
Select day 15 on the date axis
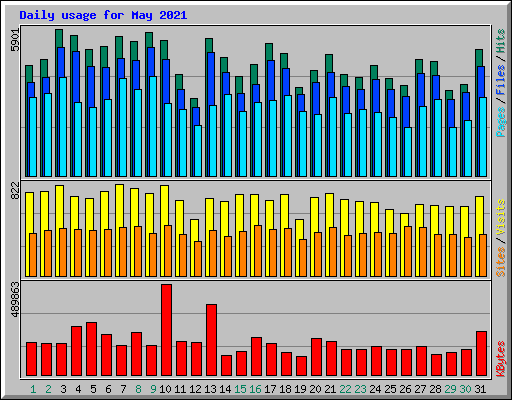coord(240,389)
